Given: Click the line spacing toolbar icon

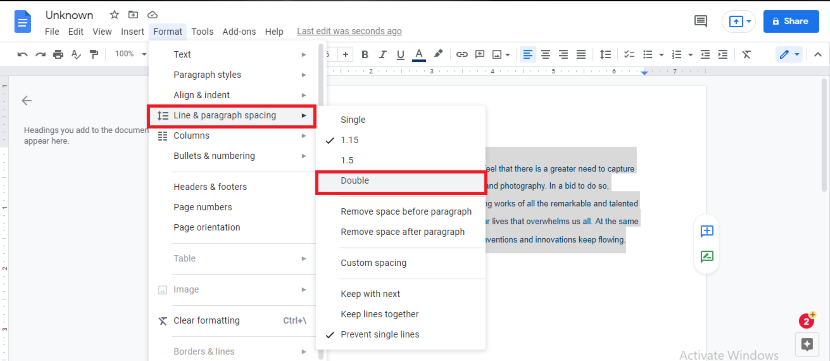Looking at the screenshot, I should click(x=605, y=54).
